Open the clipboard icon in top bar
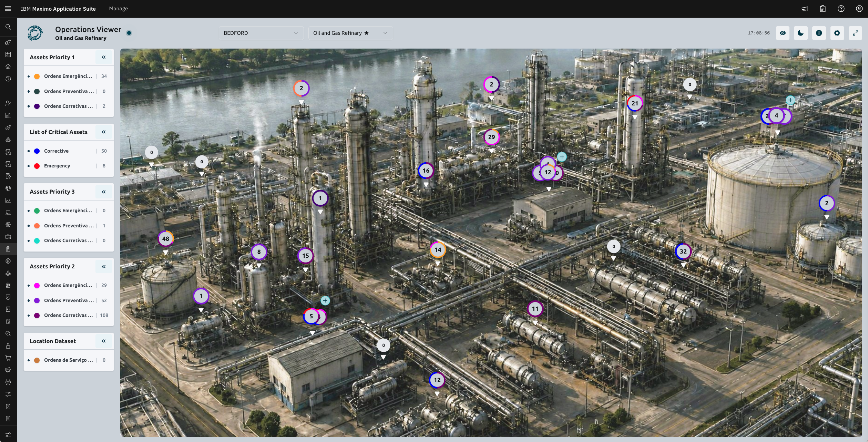Screen dimensions: 868x442 point(823,9)
